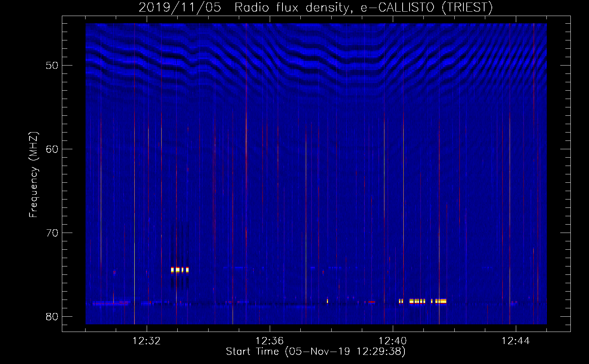Click the 'Start Time (05-Nov-19 12:29:38)' label
The height and width of the screenshot is (364, 589).
coord(316,352)
